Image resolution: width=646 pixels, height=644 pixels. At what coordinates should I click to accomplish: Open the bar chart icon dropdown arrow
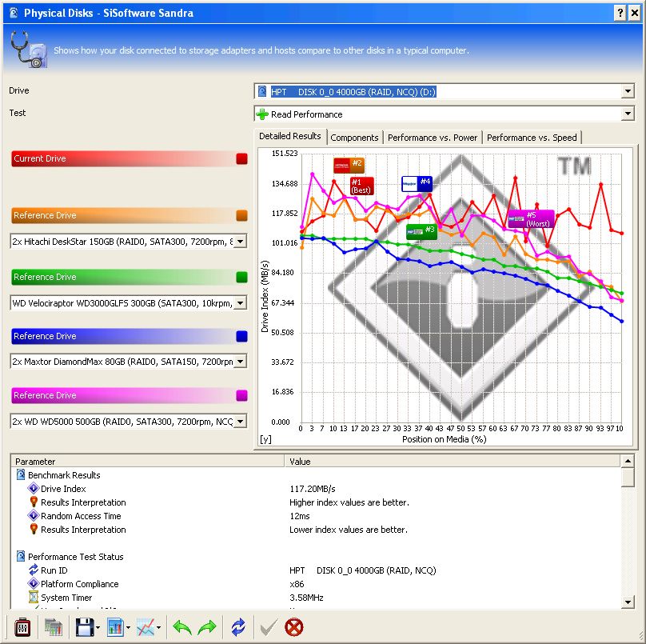(128, 627)
